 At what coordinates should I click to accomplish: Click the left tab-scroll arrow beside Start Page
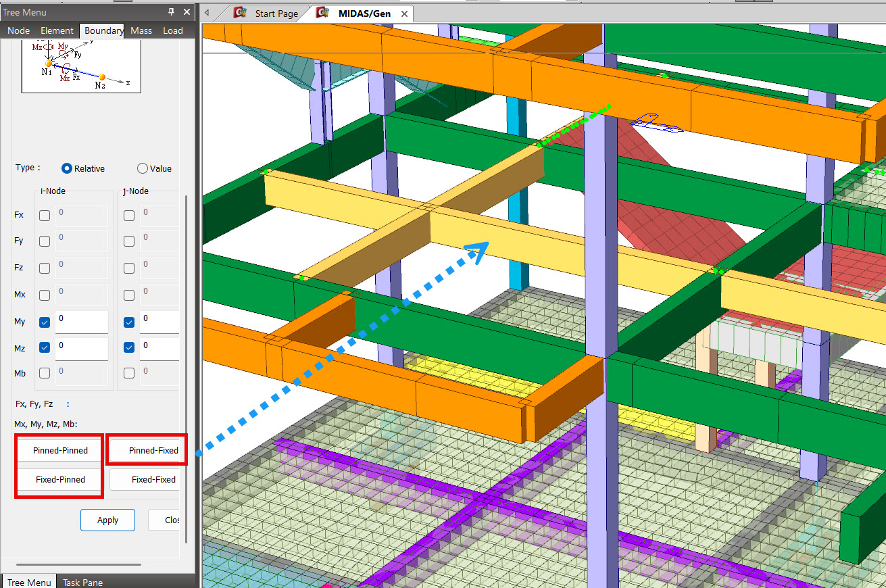[207, 13]
